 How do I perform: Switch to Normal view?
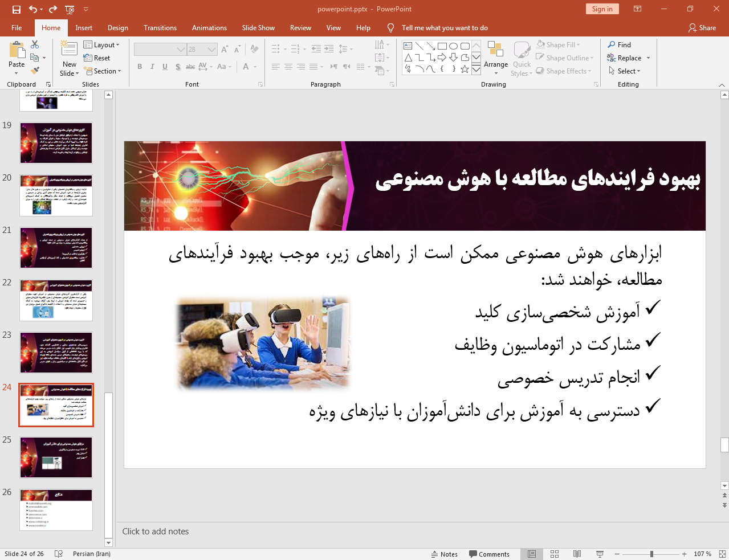coord(532,554)
